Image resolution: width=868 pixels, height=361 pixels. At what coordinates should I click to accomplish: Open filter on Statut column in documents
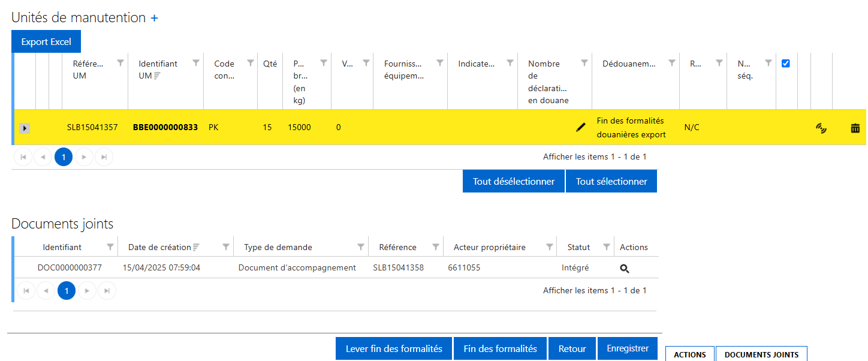click(606, 247)
